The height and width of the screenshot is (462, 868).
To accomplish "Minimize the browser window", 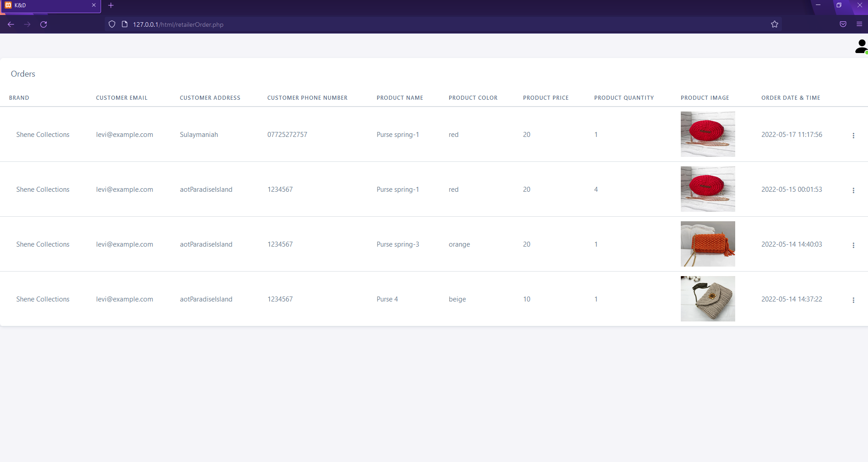I will point(818,5).
